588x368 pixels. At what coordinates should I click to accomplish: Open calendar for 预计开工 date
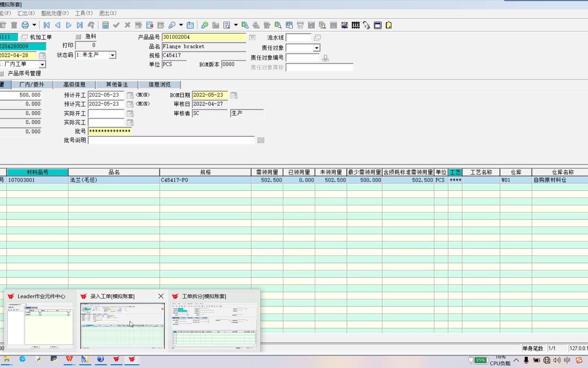(130, 95)
